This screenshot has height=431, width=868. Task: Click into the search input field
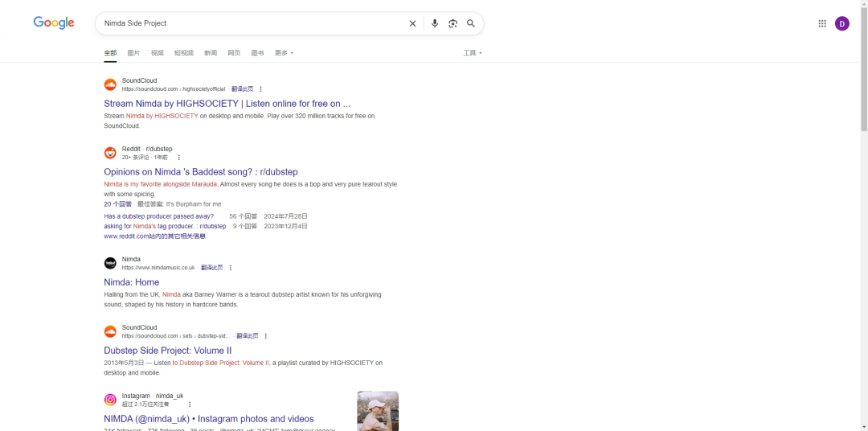pyautogui.click(x=252, y=23)
